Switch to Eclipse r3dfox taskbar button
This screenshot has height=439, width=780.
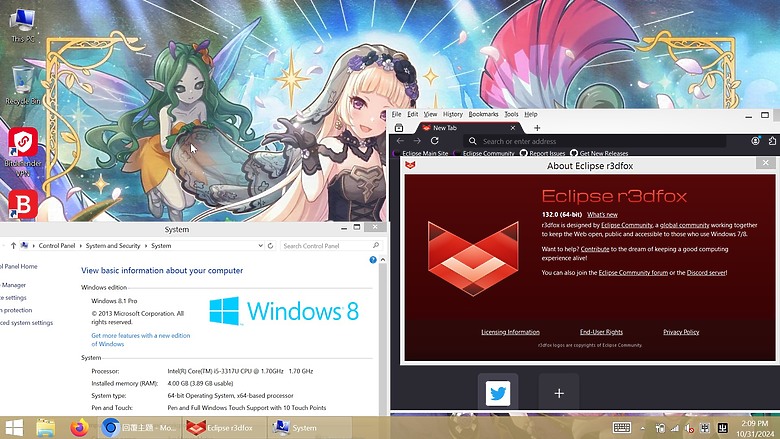click(x=224, y=428)
